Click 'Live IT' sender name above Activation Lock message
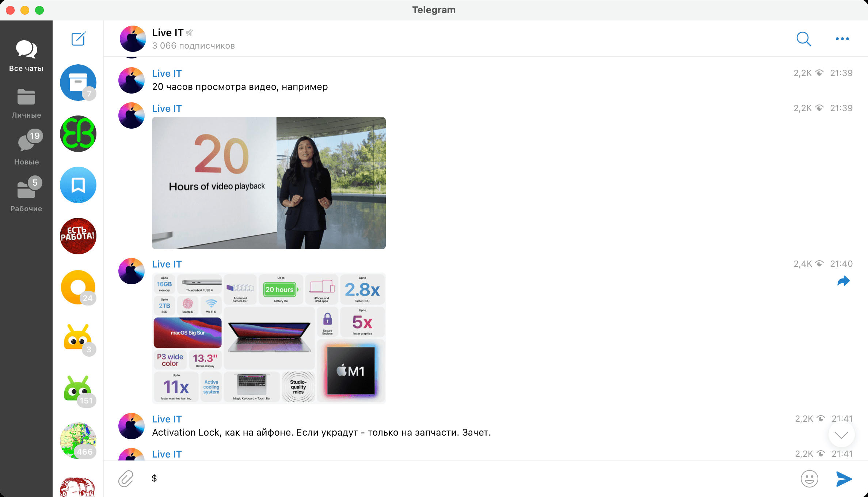Viewport: 868px width, 497px height. (167, 419)
